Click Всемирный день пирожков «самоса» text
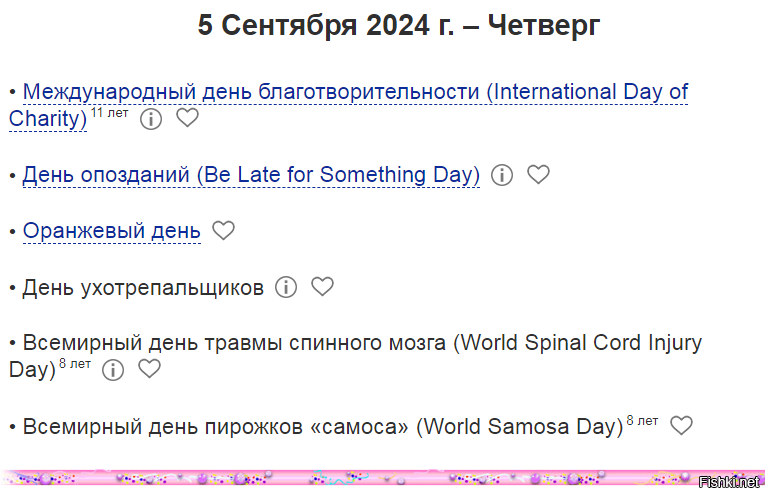Image resolution: width=765 pixels, height=494 pixels. click(x=215, y=427)
